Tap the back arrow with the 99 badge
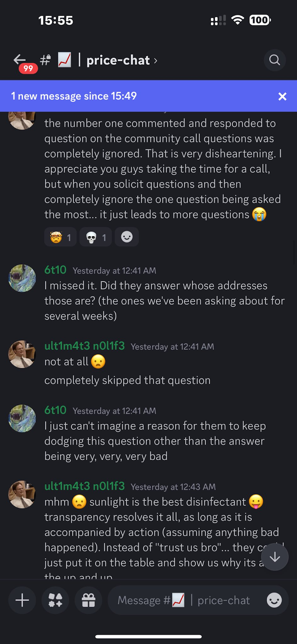 [x=19, y=60]
